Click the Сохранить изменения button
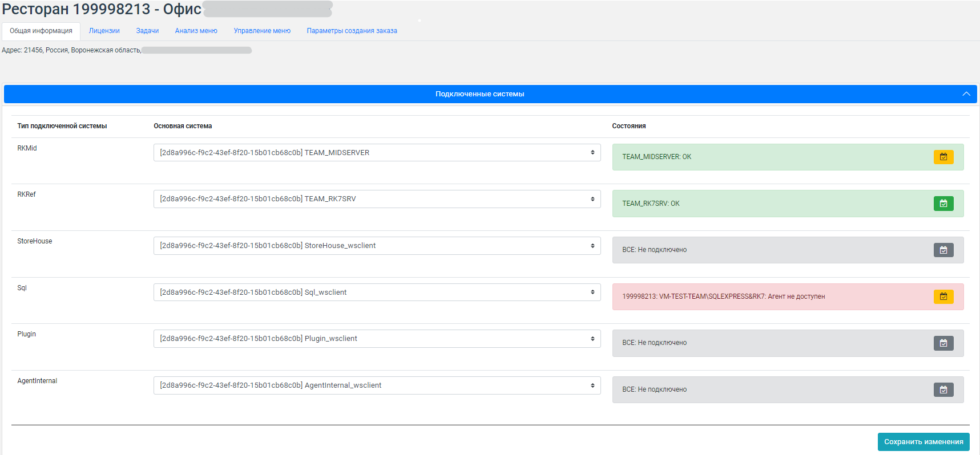The width and height of the screenshot is (980, 455). 923,442
